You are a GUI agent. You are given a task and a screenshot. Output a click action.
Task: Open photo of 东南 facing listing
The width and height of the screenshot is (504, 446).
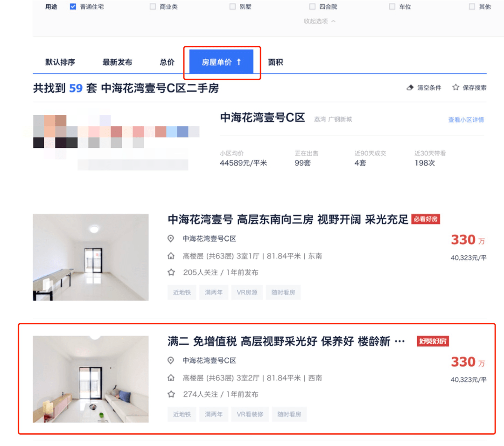tap(91, 258)
